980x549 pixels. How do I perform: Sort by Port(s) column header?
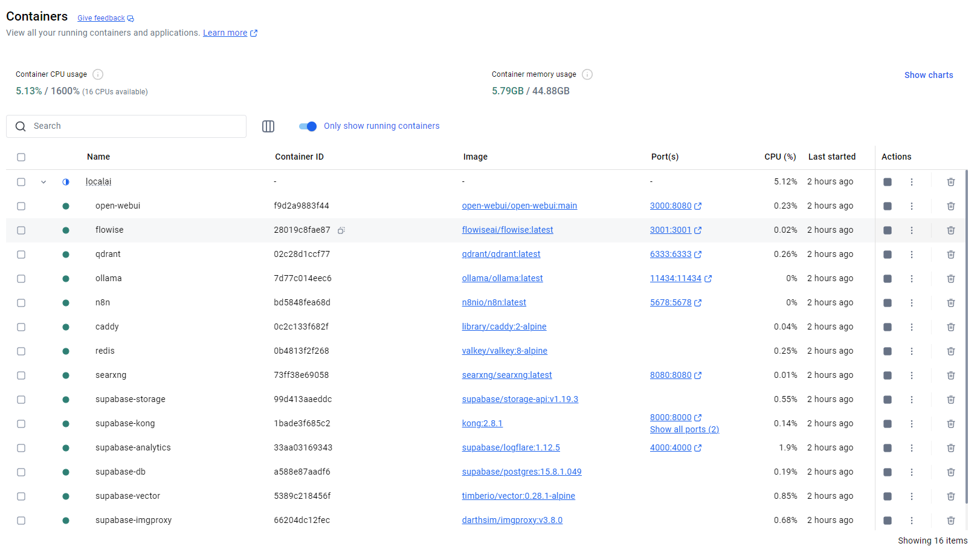(665, 157)
